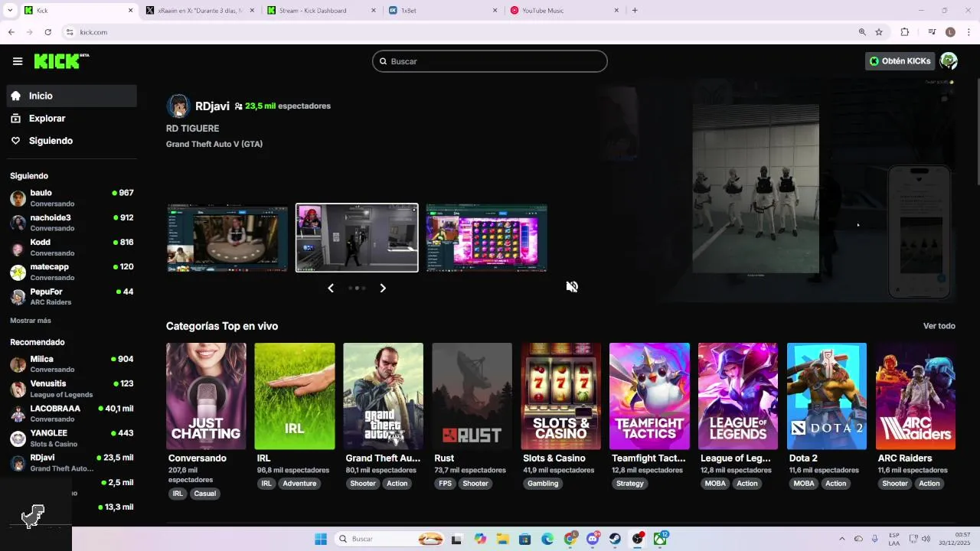
Task: Open Teamfight Tactics category card
Action: (649, 396)
